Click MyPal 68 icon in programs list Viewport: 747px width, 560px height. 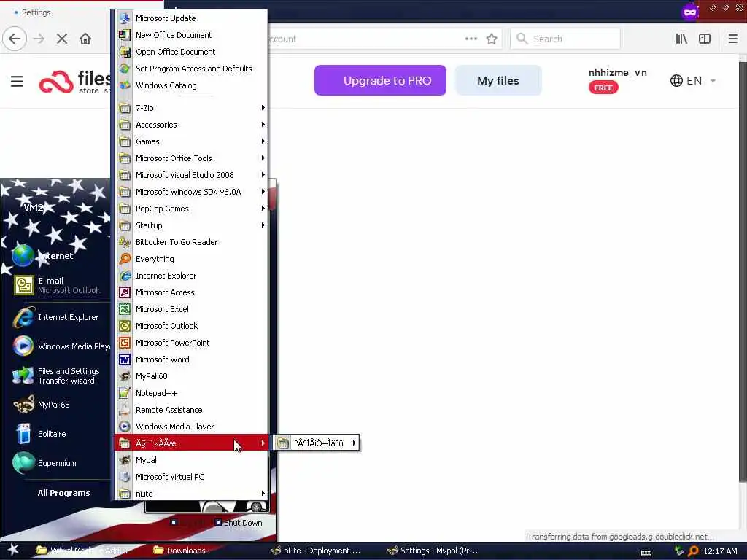(124, 376)
